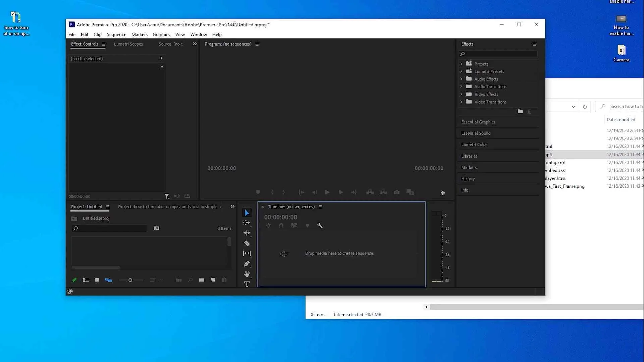644x362 pixels.
Task: Click New Bin folder icon in Project panel
Action: pyautogui.click(x=201, y=280)
